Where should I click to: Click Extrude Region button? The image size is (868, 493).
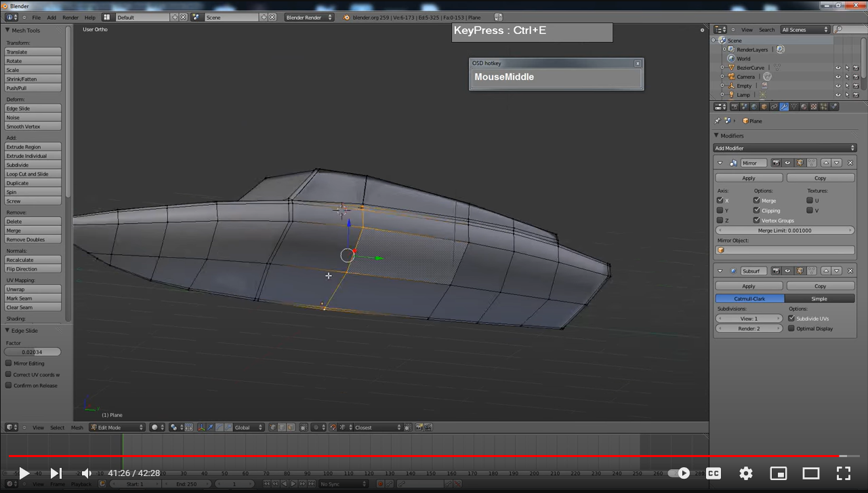tap(33, 146)
